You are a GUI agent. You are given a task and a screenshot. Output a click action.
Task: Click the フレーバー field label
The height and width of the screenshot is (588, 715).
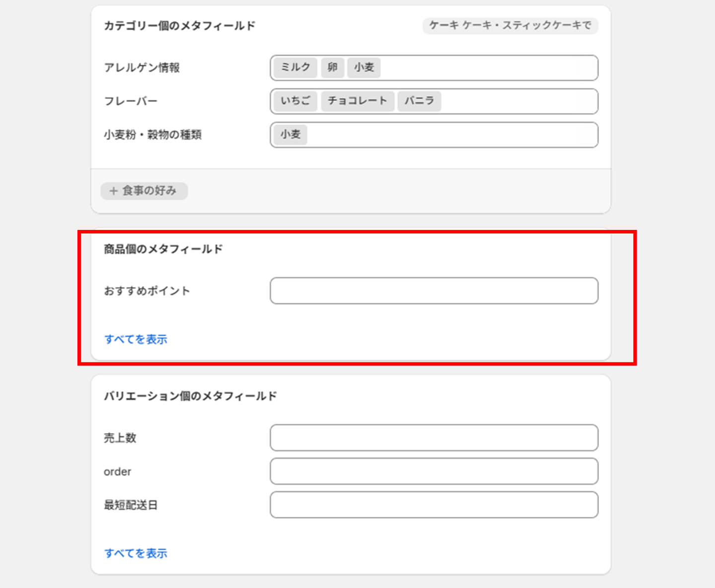pyautogui.click(x=131, y=101)
